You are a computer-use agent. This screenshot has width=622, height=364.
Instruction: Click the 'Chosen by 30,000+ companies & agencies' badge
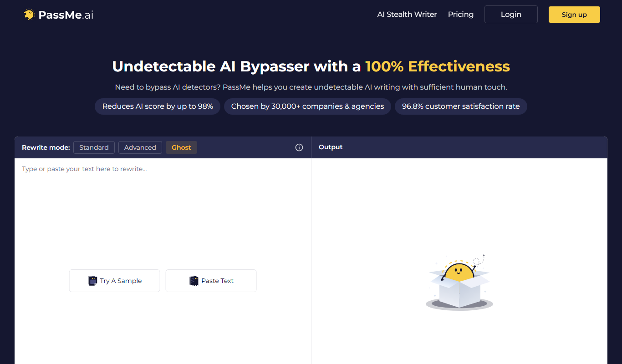click(307, 106)
